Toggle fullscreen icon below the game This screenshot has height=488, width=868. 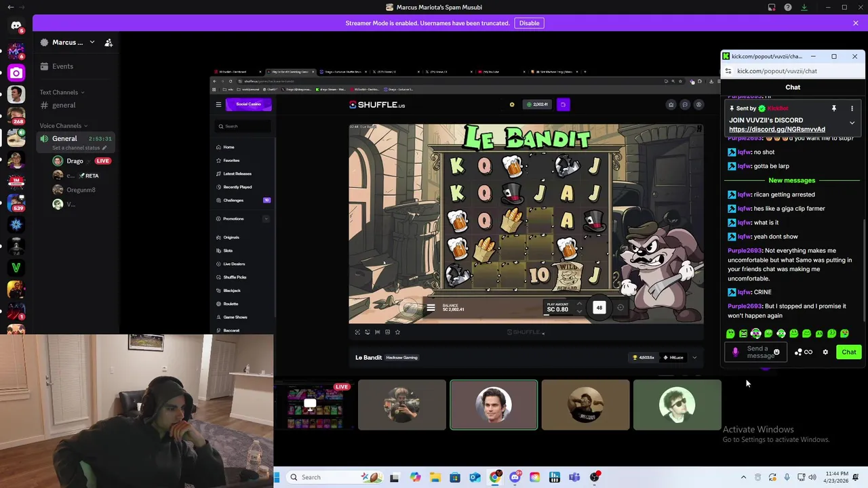pyautogui.click(x=357, y=332)
